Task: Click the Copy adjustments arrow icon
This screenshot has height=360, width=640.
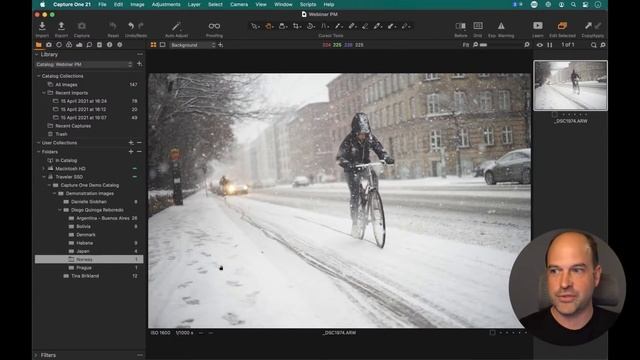Action: [588, 26]
